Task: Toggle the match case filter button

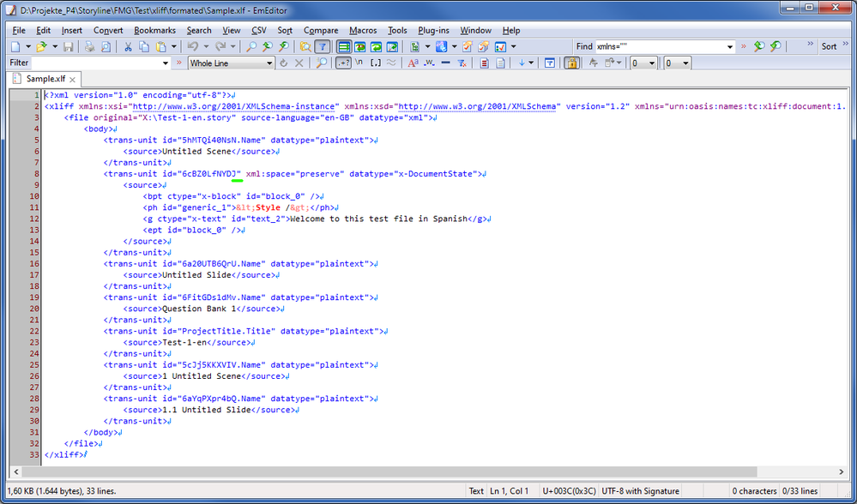Action: [x=413, y=63]
